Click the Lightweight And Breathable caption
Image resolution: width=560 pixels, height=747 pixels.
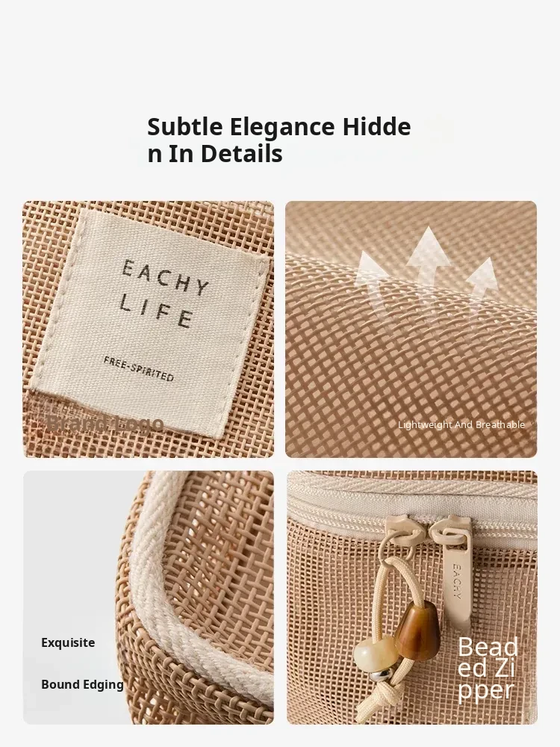pyautogui.click(x=461, y=424)
